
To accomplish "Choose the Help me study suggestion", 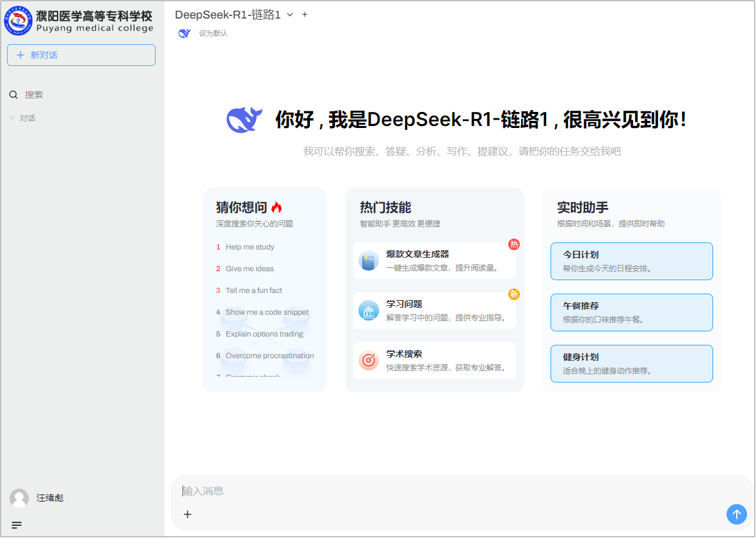I will point(250,247).
